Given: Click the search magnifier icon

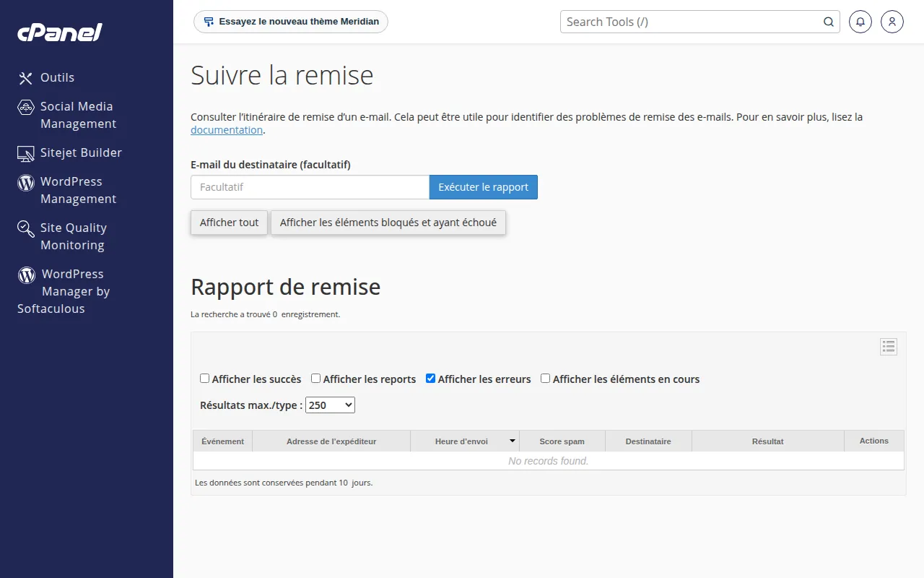Looking at the screenshot, I should pos(829,22).
